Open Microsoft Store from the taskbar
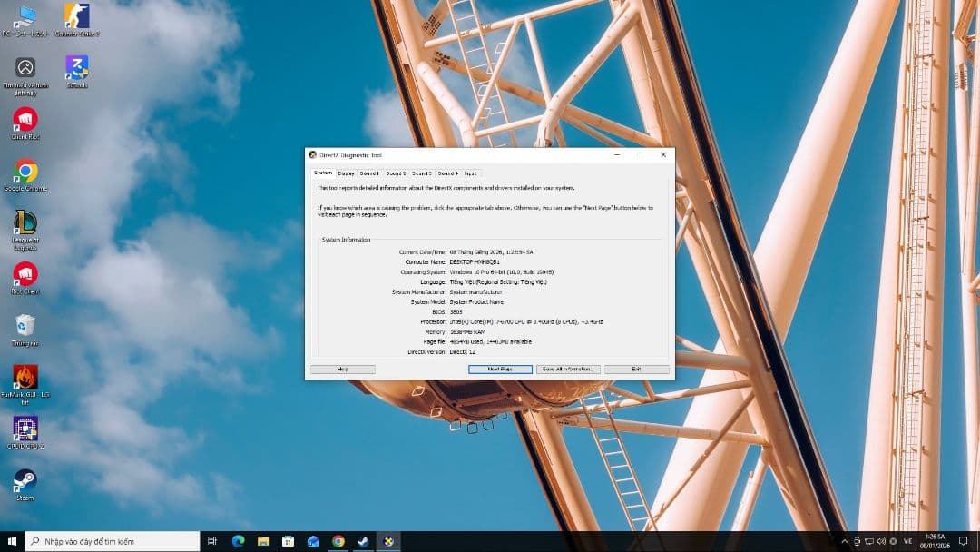 coord(288,541)
